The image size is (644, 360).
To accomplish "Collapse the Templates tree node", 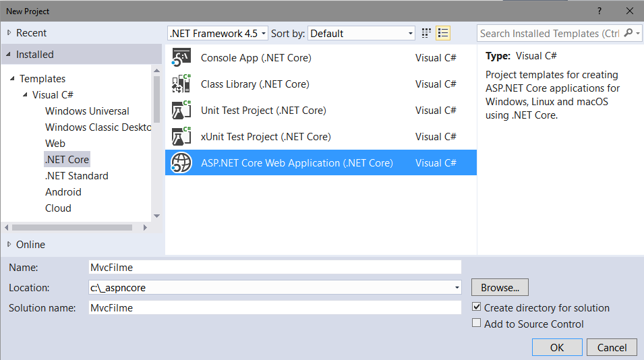I will 12,78.
